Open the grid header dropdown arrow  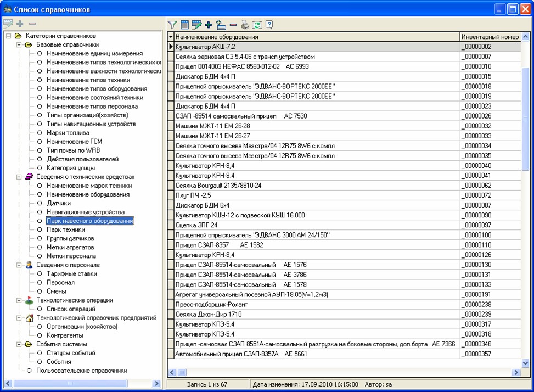tap(171, 37)
